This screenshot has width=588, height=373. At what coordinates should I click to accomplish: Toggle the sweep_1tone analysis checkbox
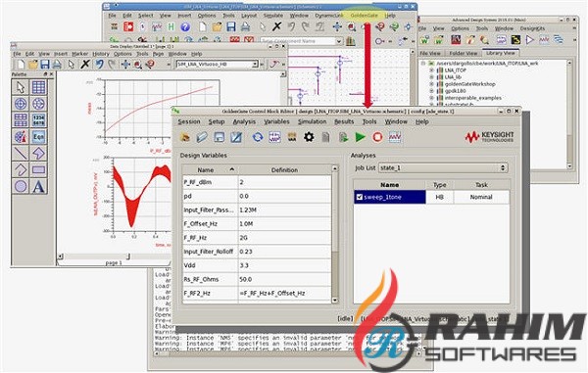pos(360,197)
